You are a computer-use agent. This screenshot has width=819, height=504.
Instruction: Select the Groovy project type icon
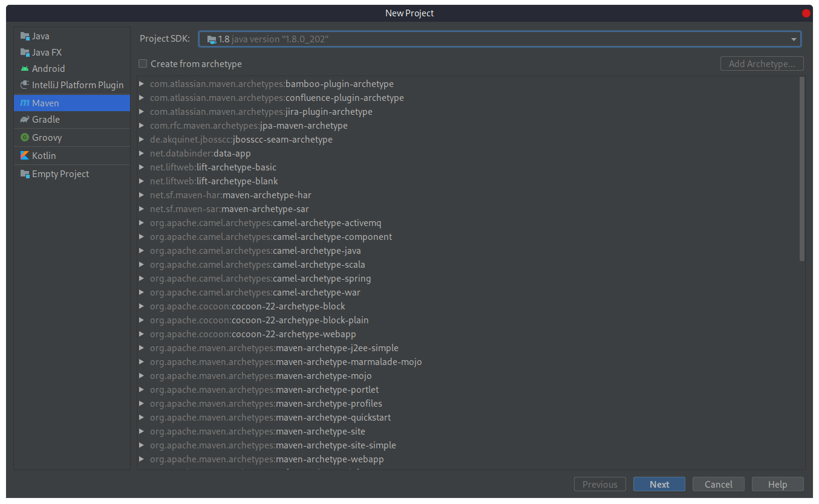[24, 137]
